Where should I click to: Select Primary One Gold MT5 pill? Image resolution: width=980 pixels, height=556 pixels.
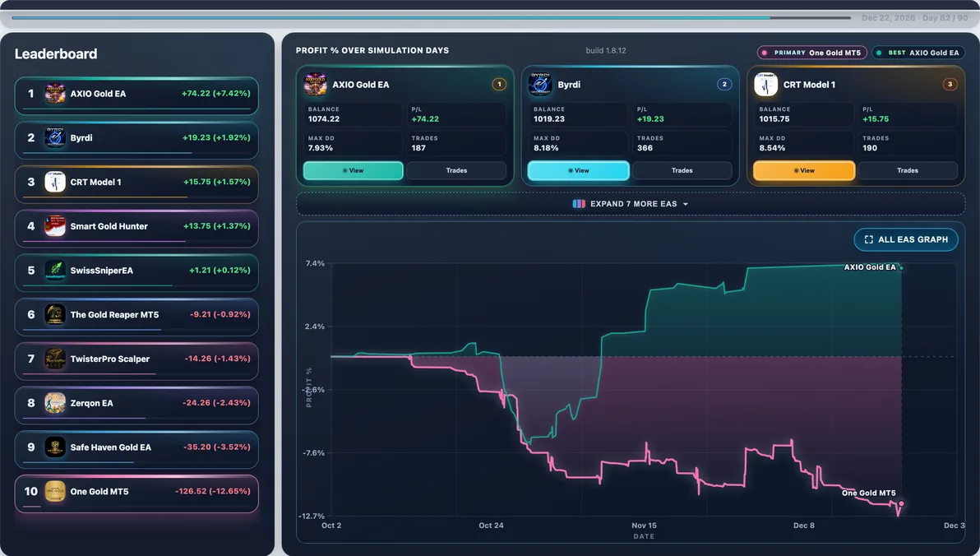point(812,53)
